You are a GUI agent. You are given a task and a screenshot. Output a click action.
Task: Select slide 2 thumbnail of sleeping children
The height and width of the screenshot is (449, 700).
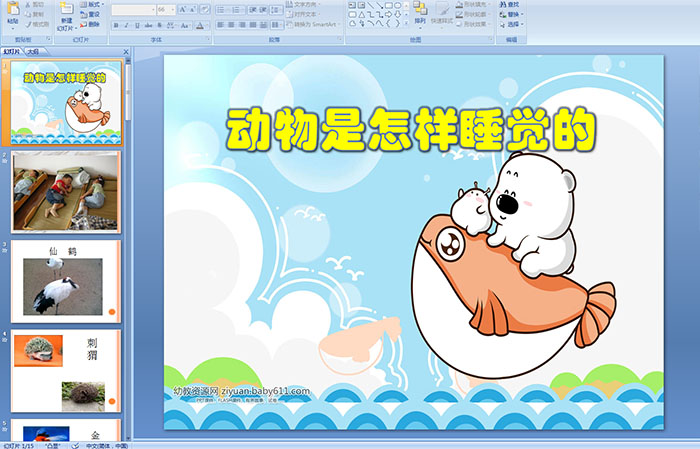[66, 192]
